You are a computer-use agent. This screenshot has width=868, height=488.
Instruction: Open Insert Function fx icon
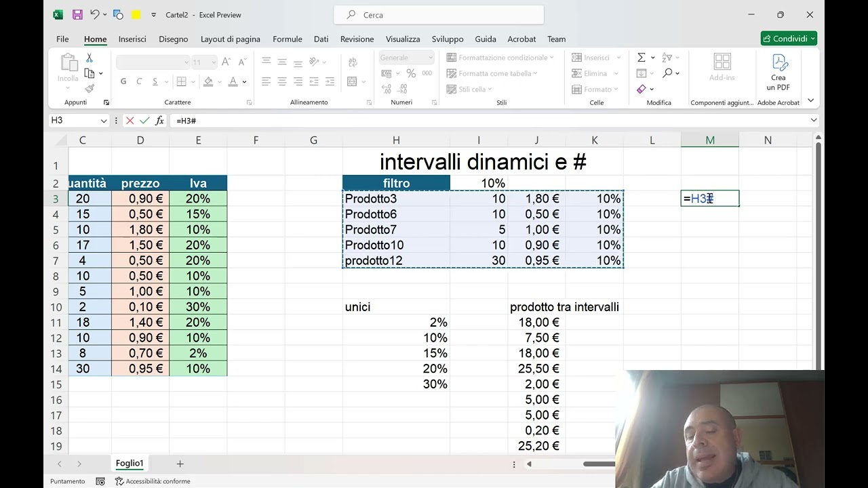point(160,121)
